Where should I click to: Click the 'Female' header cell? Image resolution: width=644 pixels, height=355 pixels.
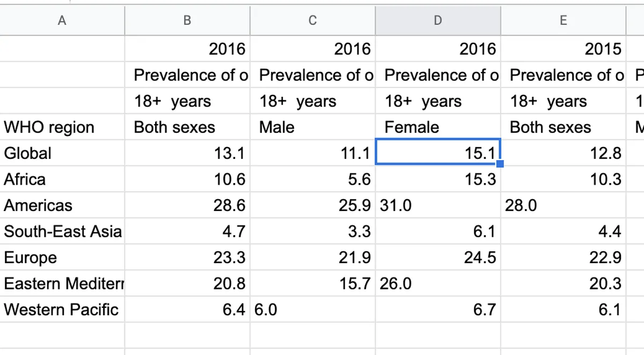click(438, 127)
